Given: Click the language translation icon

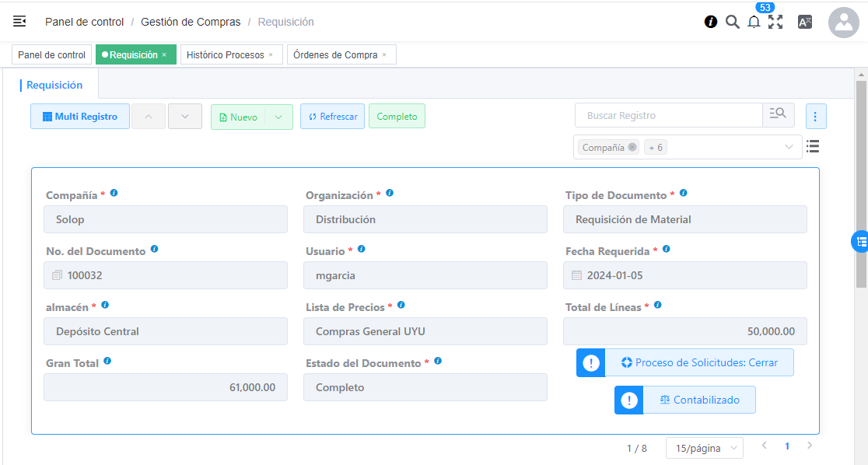Looking at the screenshot, I should (805, 22).
